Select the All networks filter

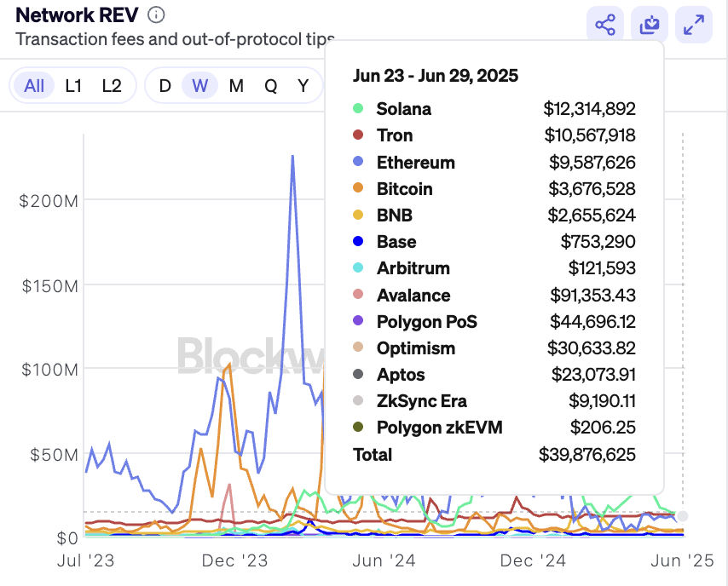click(34, 85)
